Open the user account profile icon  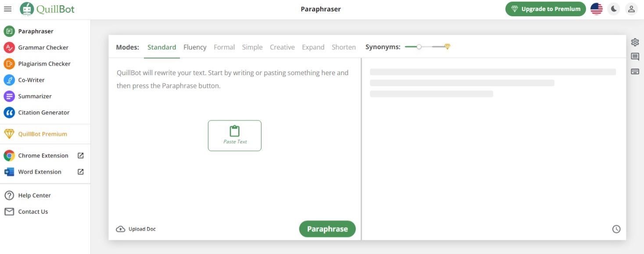tap(631, 9)
